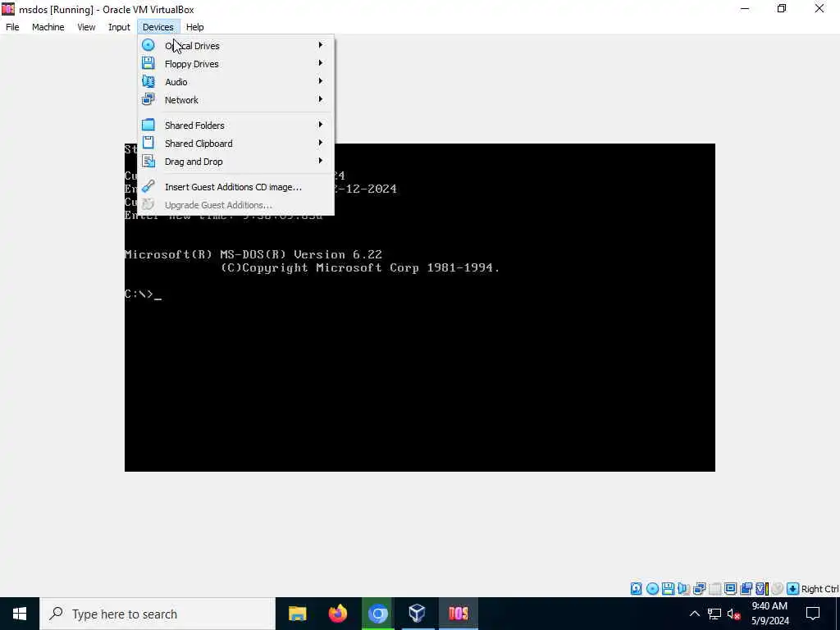Select the Shared Clipboard menu entry
840x630 pixels.
coord(235,144)
